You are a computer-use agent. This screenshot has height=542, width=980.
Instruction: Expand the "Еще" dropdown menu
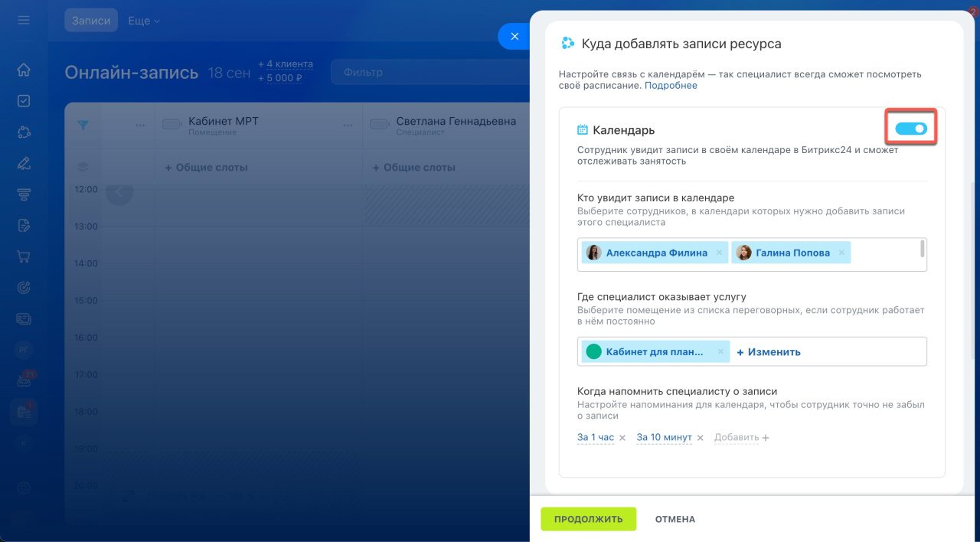point(144,21)
